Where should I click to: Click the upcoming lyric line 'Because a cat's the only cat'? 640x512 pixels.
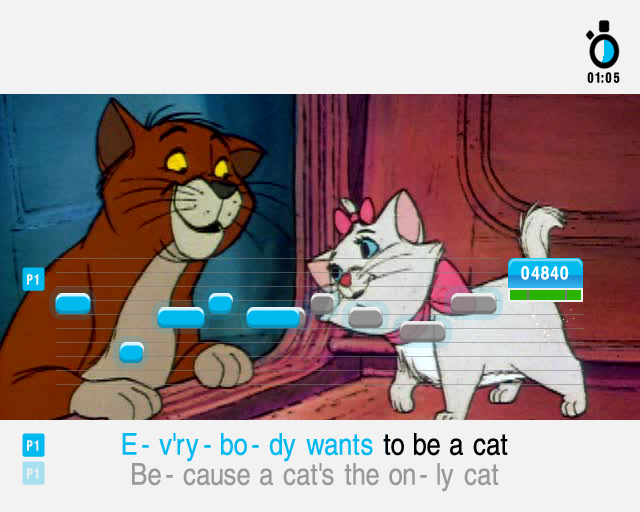[x=314, y=476]
